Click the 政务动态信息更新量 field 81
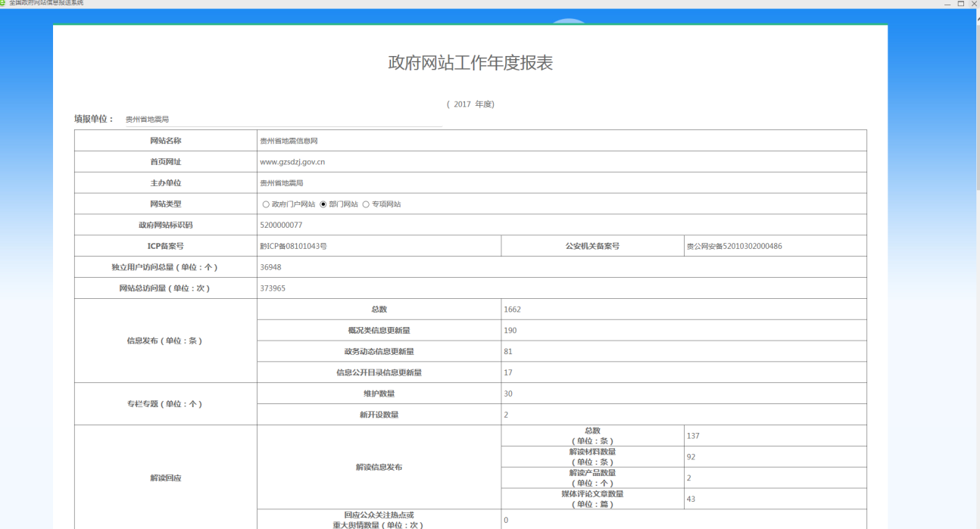The image size is (980, 529). pyautogui.click(x=684, y=352)
